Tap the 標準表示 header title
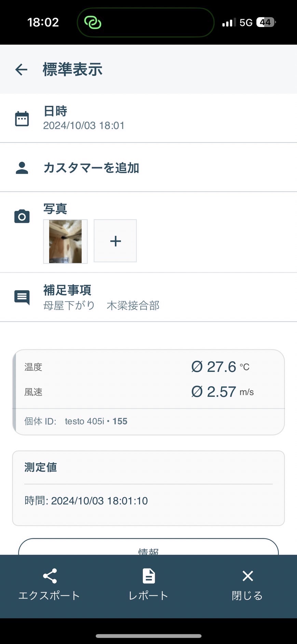297x644 pixels. click(x=72, y=69)
